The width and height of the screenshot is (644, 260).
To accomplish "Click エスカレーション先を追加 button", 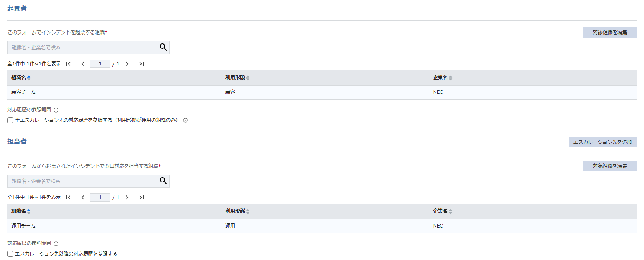I will (602, 142).
